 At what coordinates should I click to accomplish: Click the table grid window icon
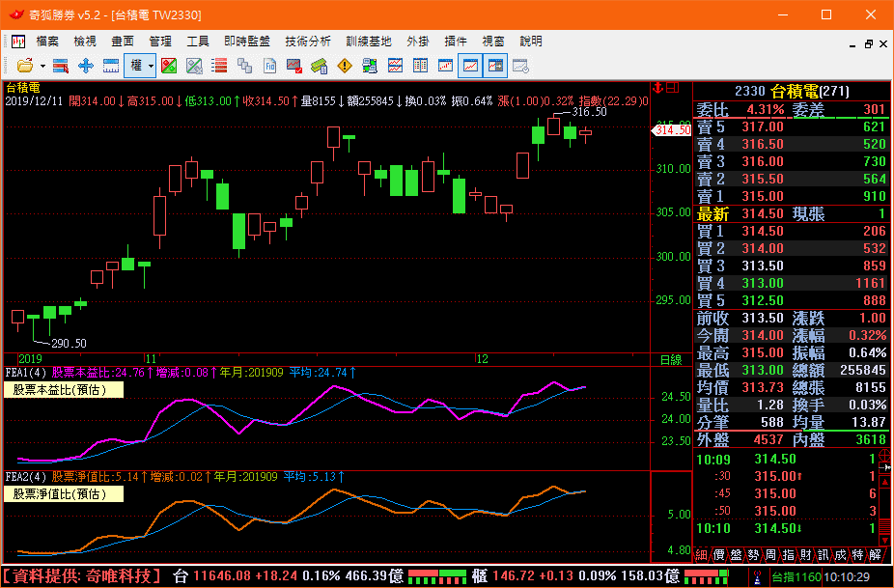pos(420,67)
